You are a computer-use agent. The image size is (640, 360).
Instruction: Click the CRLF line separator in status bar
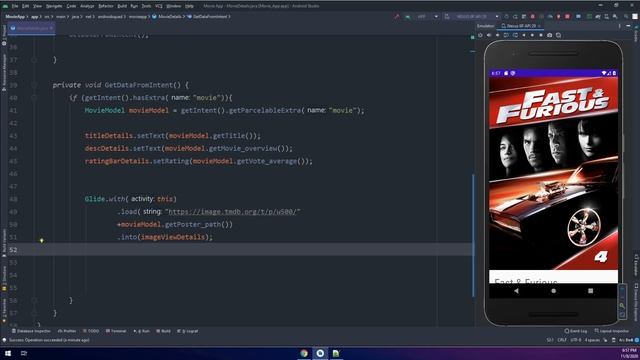coord(562,340)
